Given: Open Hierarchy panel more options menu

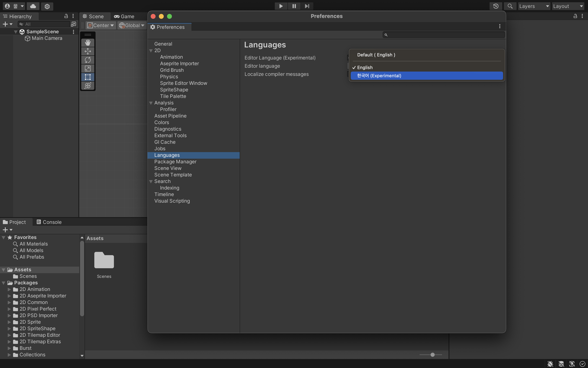Looking at the screenshot, I should click(73, 16).
